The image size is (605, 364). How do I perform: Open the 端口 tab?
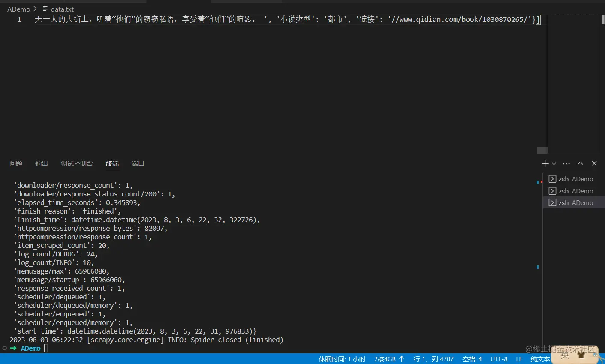(138, 164)
